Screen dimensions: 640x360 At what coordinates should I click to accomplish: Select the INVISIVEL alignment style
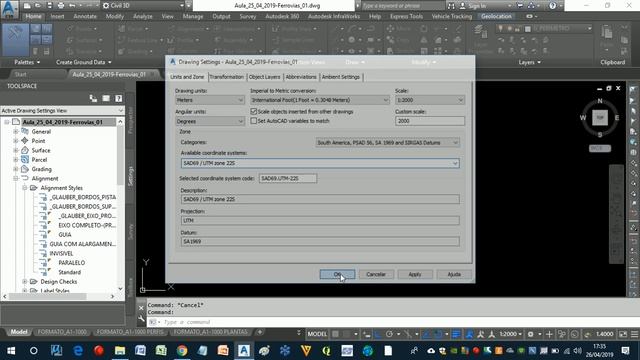click(61, 253)
